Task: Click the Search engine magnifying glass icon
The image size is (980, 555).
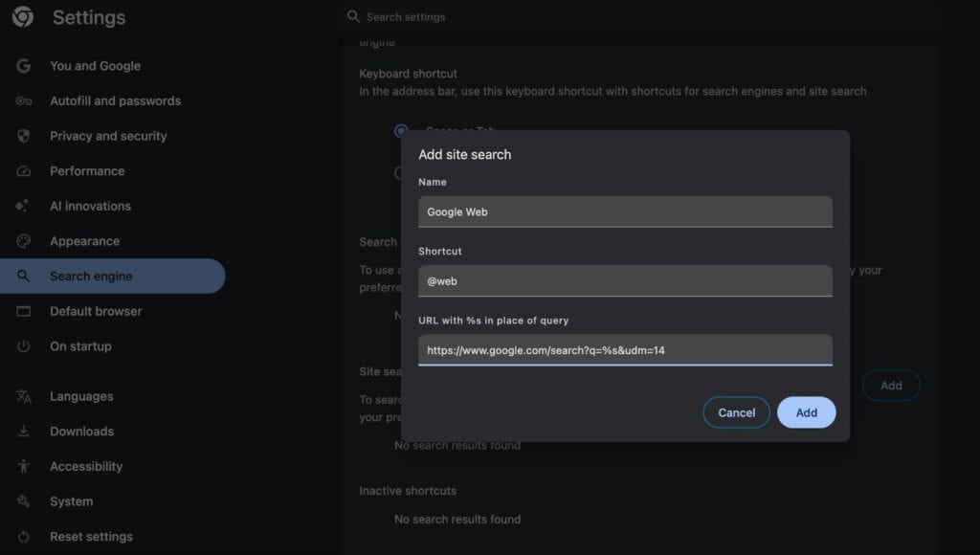Action: click(23, 275)
